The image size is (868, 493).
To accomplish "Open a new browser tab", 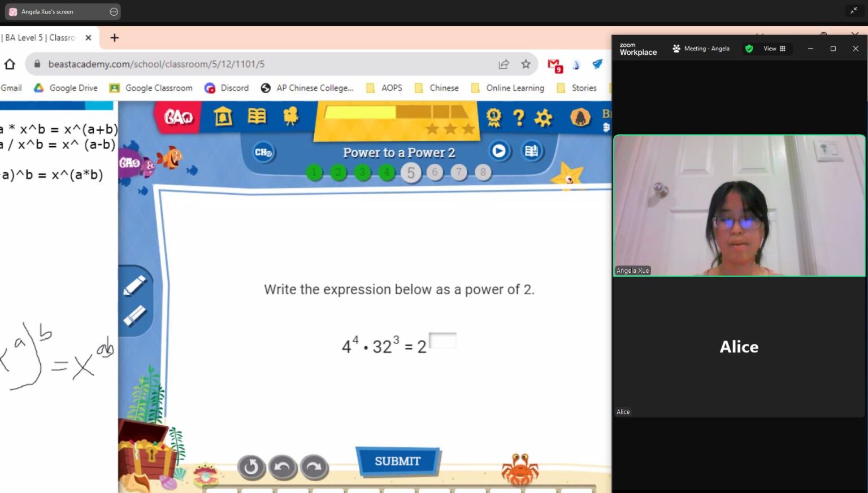I will (115, 38).
